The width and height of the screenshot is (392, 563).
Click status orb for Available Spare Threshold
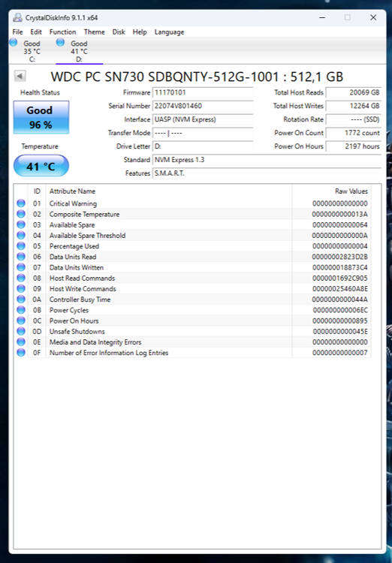(21, 235)
